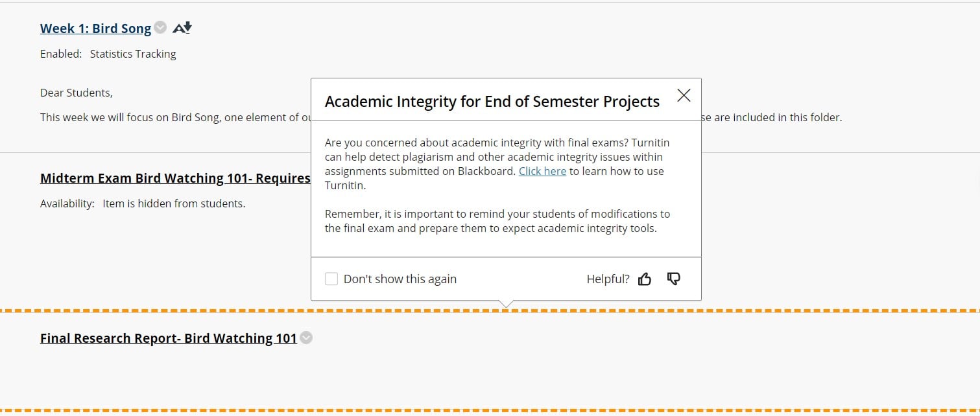980x416 pixels.
Task: Open the Week 1: Bird Song folder
Action: point(95,28)
